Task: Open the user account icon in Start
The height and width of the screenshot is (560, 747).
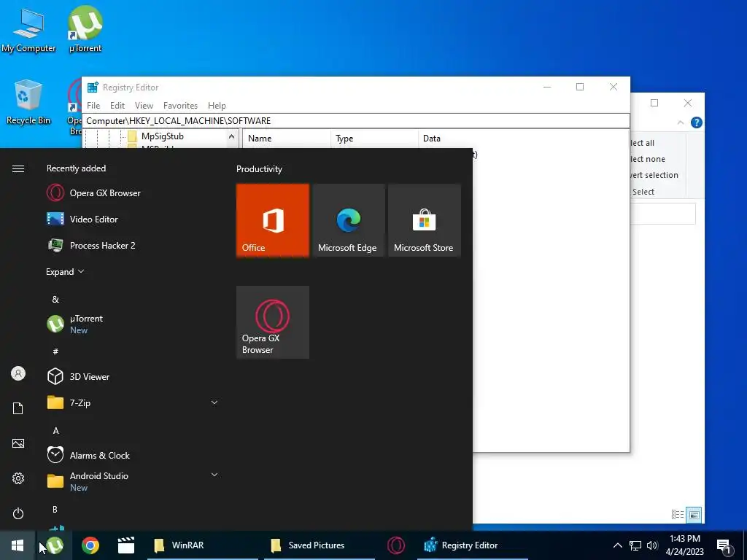Action: click(x=18, y=373)
